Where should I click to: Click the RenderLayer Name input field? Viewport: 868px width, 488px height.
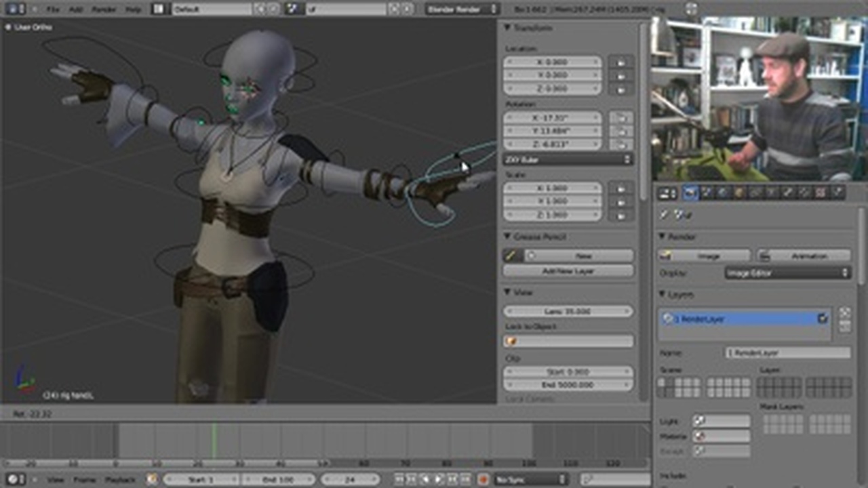pyautogui.click(x=787, y=352)
